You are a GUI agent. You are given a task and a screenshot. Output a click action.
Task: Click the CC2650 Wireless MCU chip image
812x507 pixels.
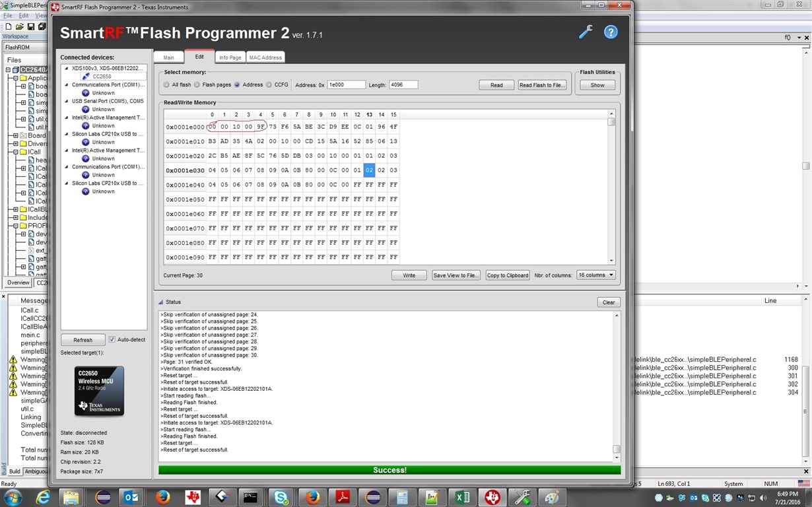coord(99,391)
